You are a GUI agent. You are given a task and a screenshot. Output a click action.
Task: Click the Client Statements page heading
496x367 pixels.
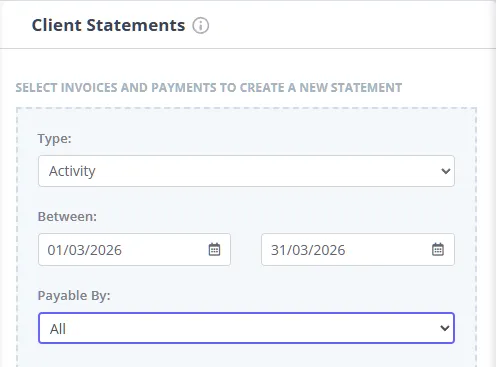point(108,25)
